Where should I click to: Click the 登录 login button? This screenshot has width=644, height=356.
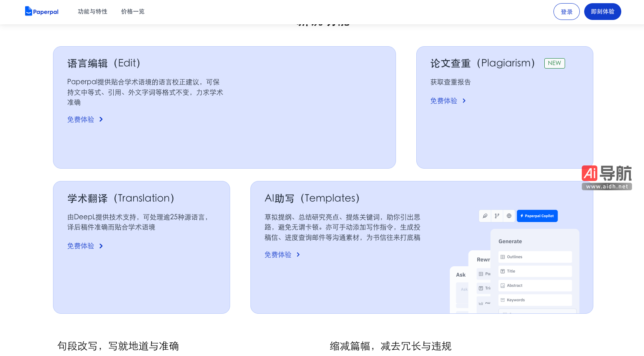click(566, 12)
